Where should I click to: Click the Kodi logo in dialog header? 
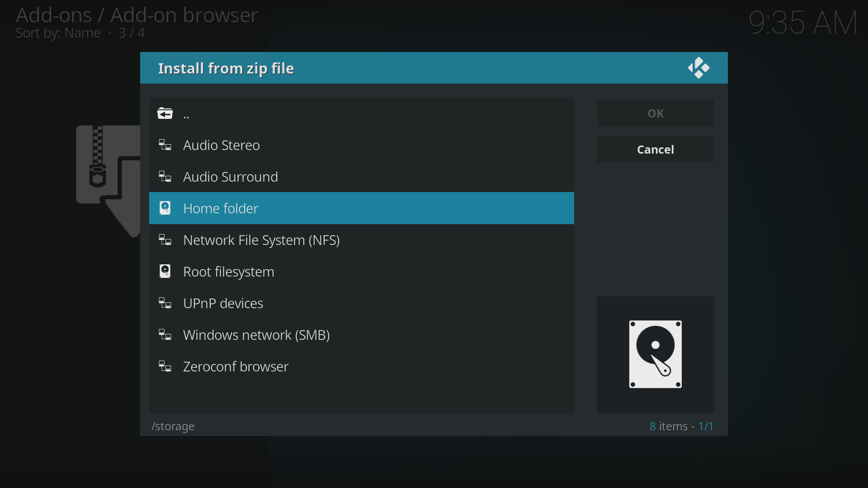[x=698, y=68]
